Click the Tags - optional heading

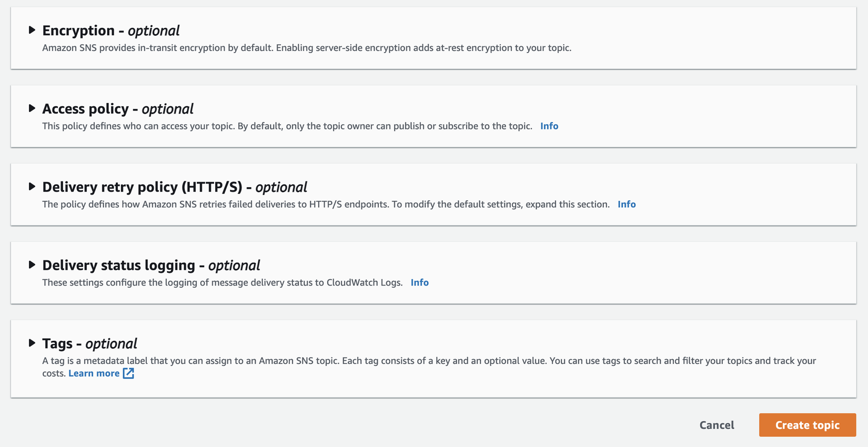[89, 344]
